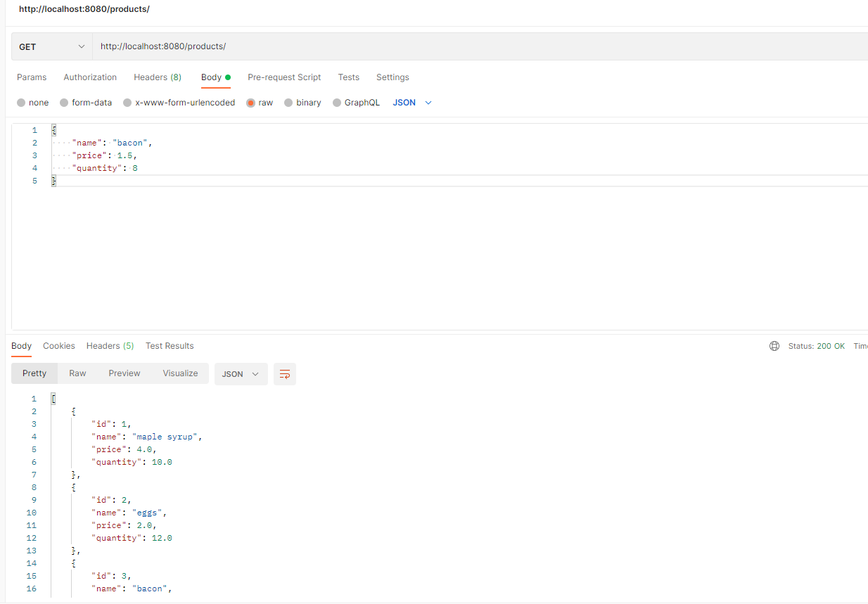868x604 pixels.
Task: Select the binary body radio button
Action: click(x=288, y=103)
